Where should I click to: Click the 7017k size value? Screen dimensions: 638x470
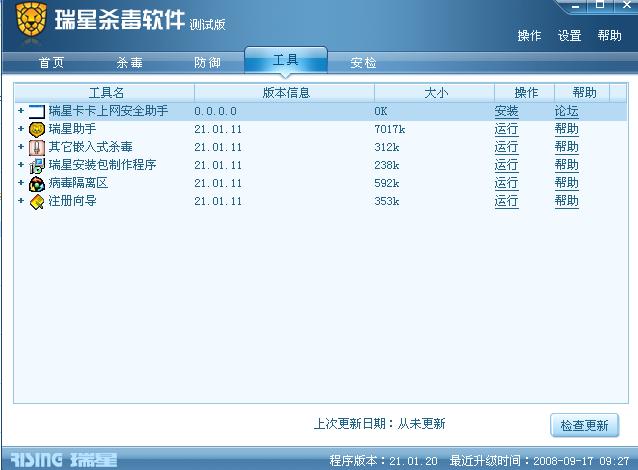tap(390, 129)
